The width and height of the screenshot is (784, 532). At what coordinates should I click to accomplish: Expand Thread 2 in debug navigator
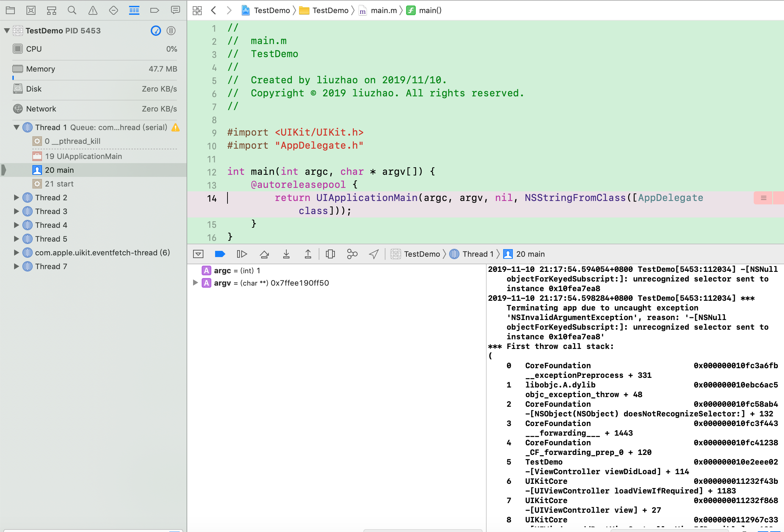click(16, 198)
